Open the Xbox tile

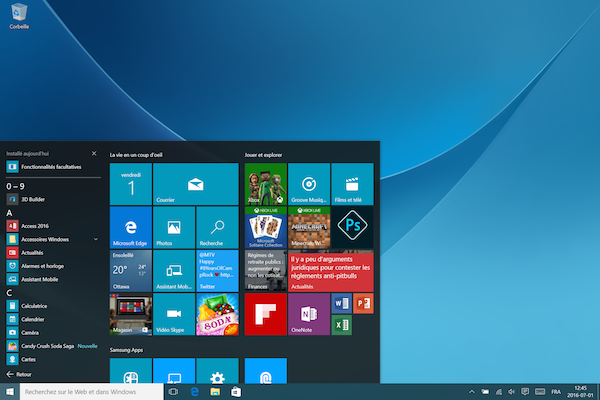pyautogui.click(x=266, y=184)
